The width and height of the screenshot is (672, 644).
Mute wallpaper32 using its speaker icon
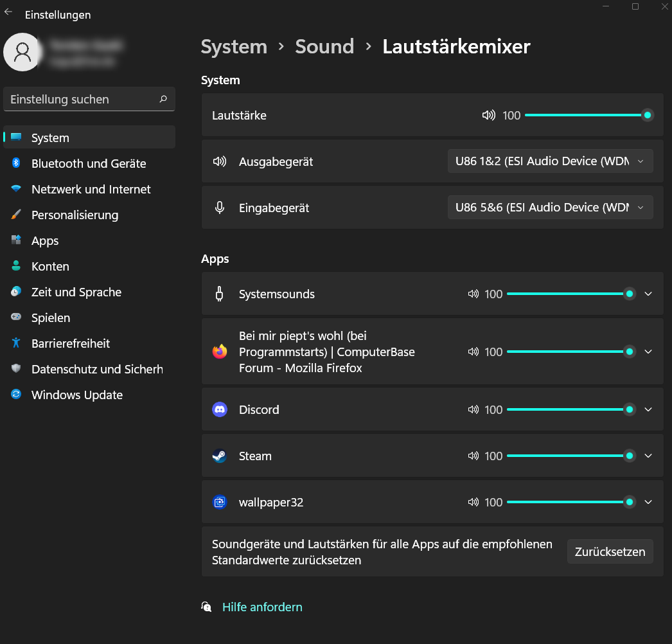[473, 503]
